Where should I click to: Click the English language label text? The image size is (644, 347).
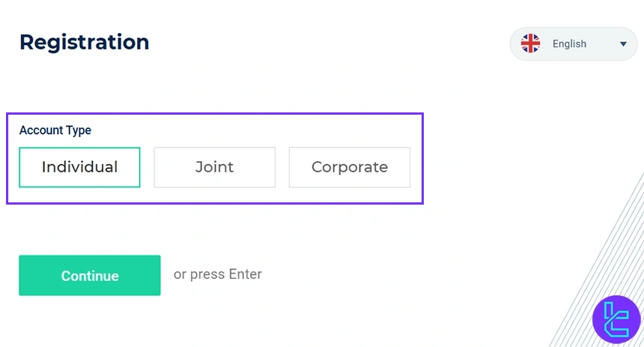tap(569, 44)
